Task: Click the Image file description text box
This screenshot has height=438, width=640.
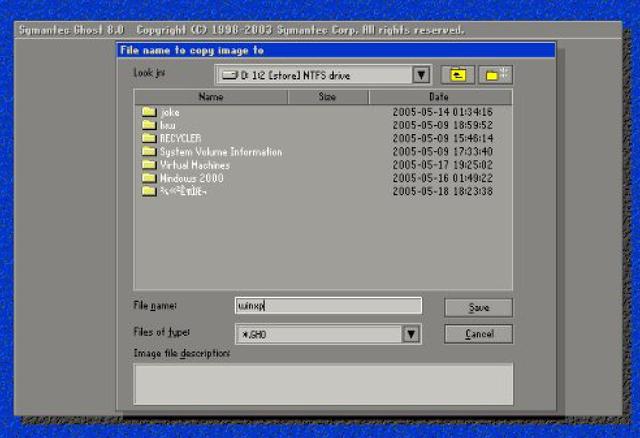Action: (x=323, y=383)
